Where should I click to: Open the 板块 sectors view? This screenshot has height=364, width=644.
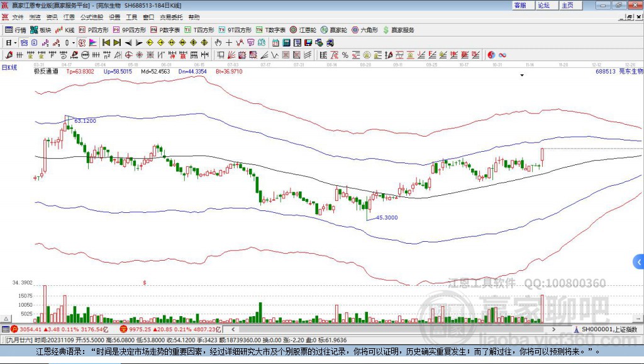point(40,30)
